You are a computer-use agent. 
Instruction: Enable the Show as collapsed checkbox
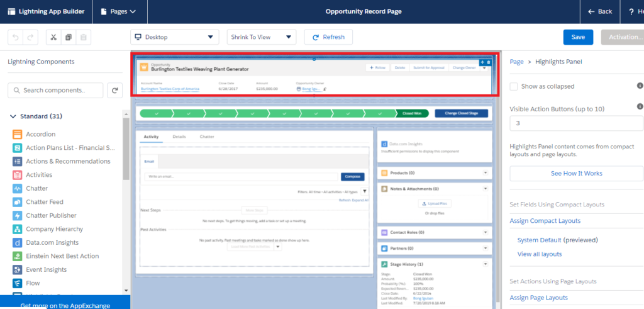click(514, 86)
